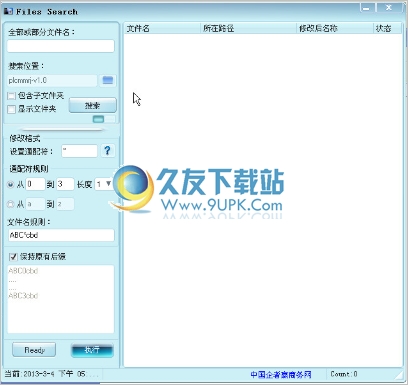408x385 pixels.
Task: Click the Ready button
Action: tap(34, 350)
